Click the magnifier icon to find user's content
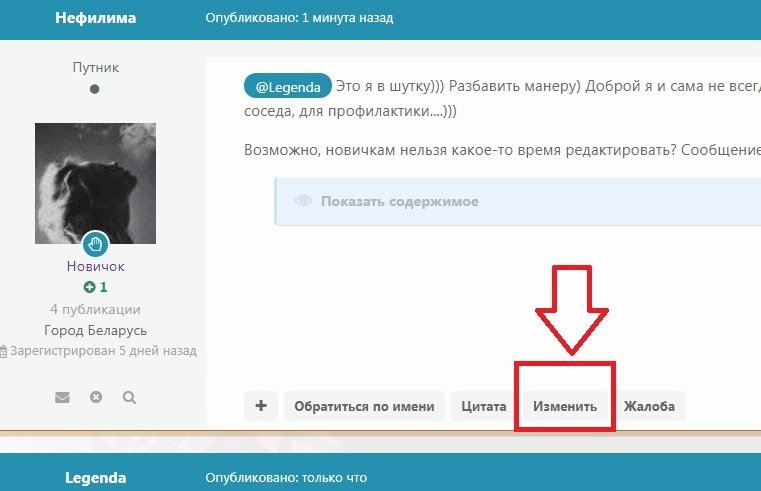 pyautogui.click(x=129, y=397)
